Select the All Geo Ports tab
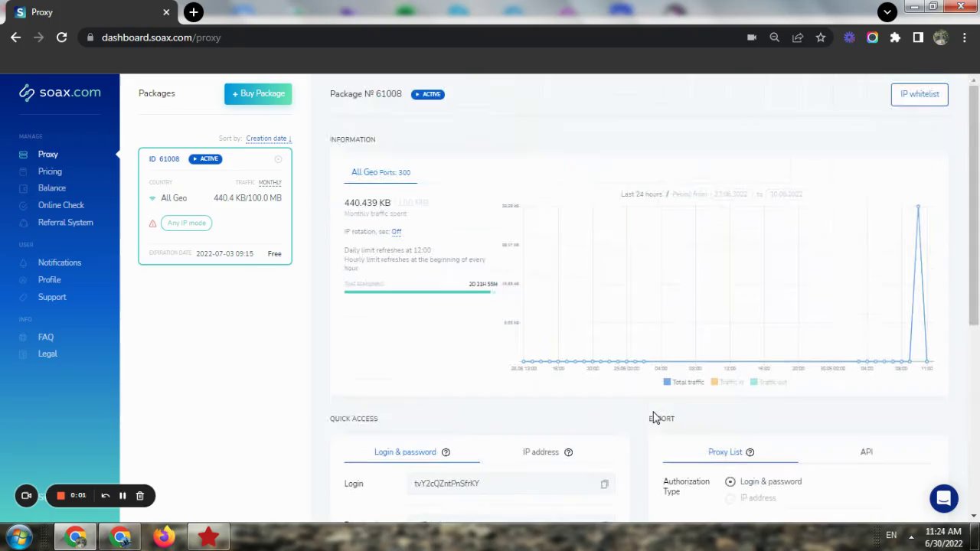This screenshot has height=551, width=980. (381, 172)
